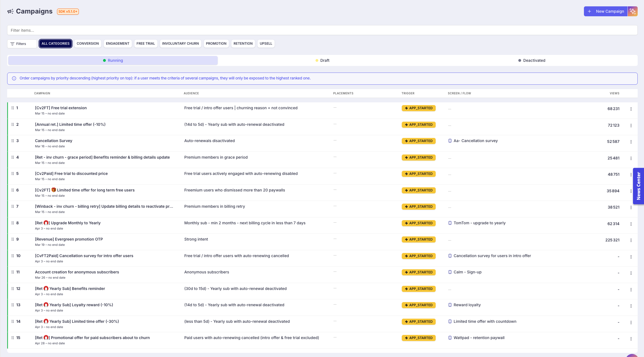
Task: Select the FREE TRIAL category chip
Action: (145, 44)
